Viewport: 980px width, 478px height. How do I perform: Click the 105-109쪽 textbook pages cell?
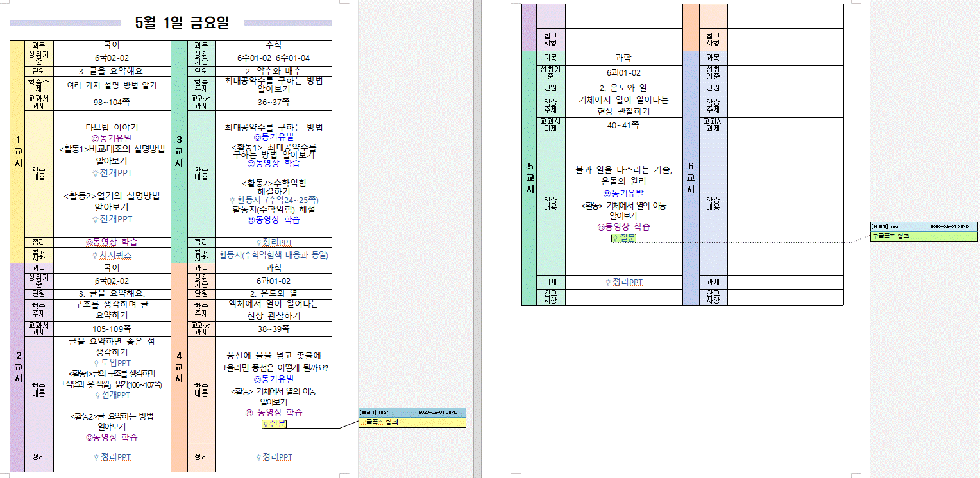[x=112, y=329]
